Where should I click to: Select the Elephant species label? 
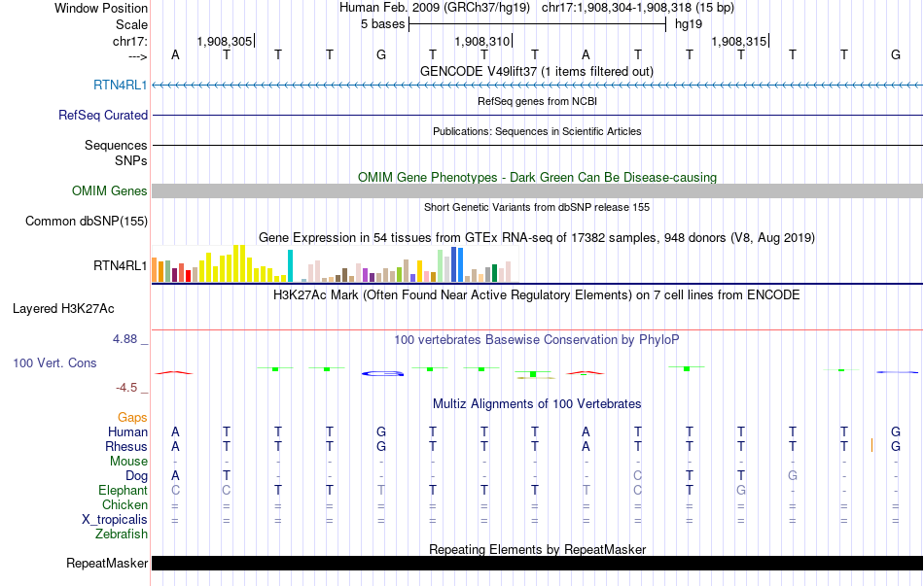click(123, 491)
